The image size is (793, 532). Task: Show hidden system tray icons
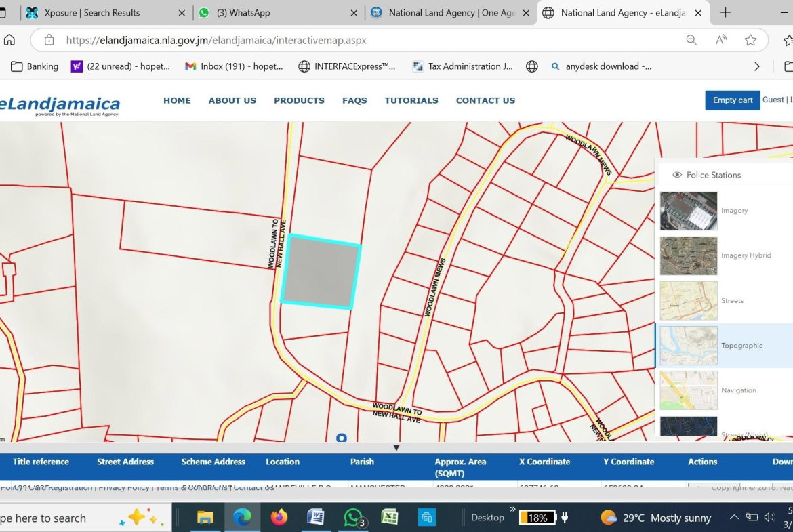(734, 517)
